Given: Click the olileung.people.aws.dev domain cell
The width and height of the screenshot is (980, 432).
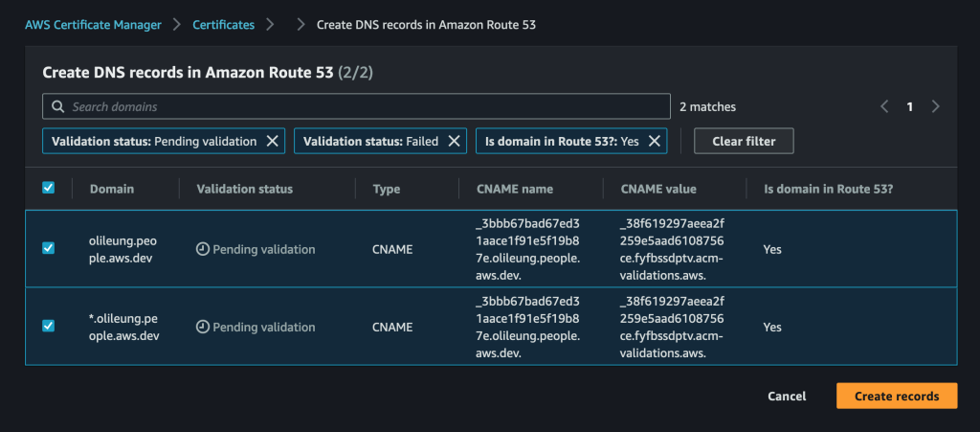Looking at the screenshot, I should pos(123,249).
